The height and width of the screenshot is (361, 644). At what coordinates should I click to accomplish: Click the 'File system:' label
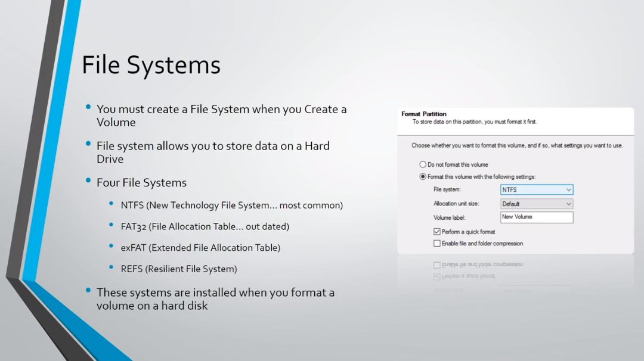(x=447, y=189)
